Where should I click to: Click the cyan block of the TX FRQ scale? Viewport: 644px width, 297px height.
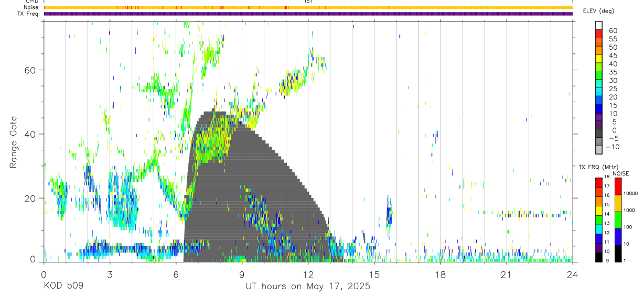(599, 229)
